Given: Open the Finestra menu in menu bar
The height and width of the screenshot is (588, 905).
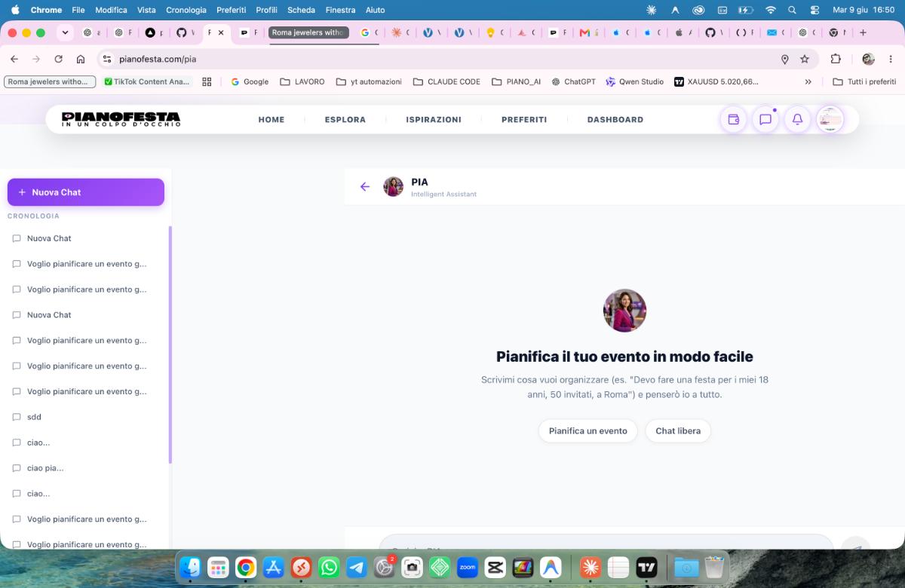Looking at the screenshot, I should coord(340,10).
